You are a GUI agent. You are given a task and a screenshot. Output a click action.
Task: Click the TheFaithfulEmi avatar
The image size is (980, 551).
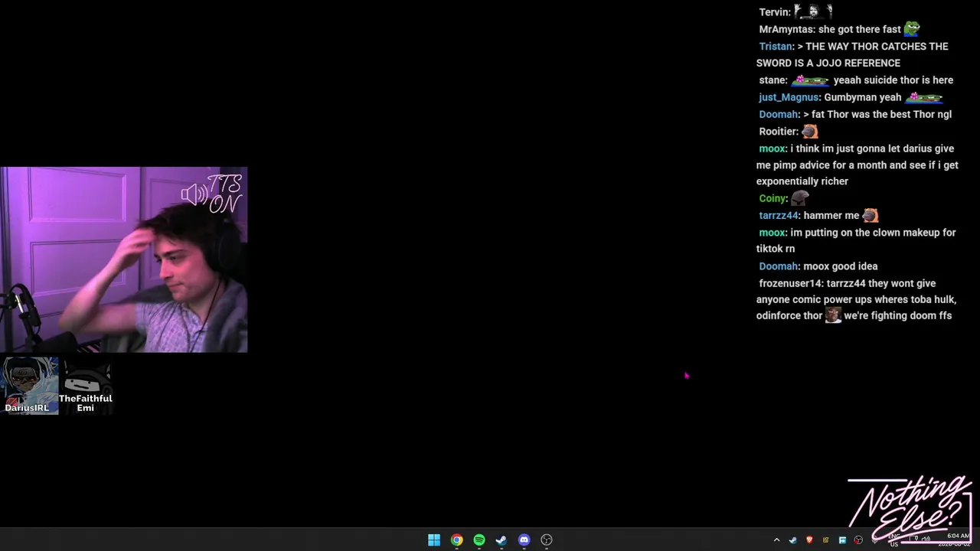point(86,385)
